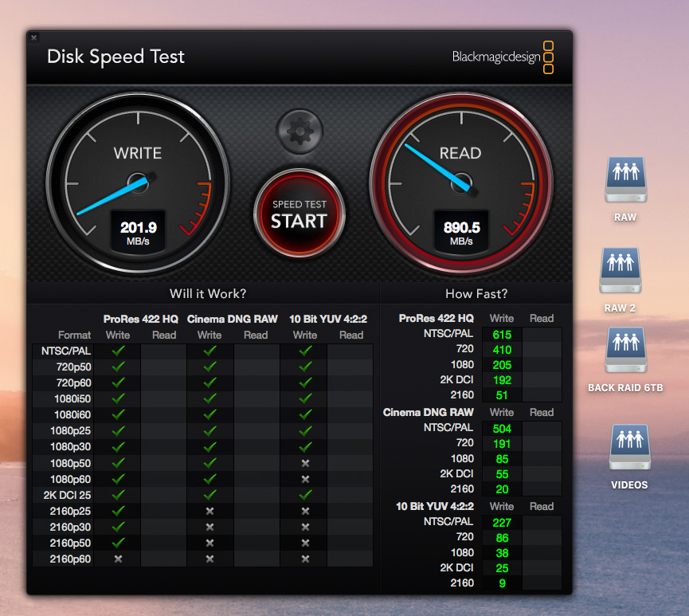This screenshot has height=616, width=689.
Task: Click the 504 value for Cinema DNG NTSC/PAL
Action: click(x=502, y=429)
